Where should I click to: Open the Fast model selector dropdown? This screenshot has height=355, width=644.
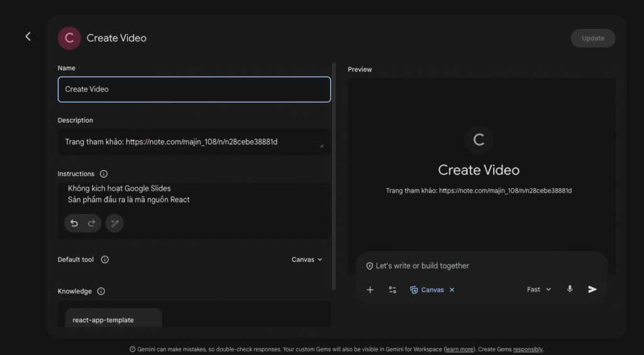coord(539,290)
